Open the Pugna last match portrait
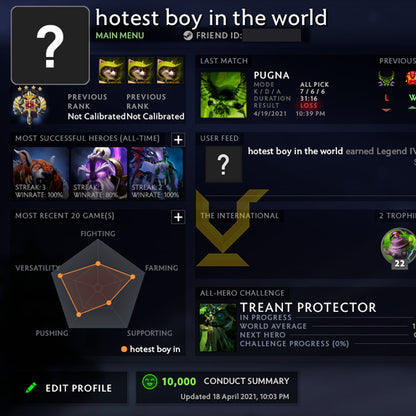Screen dimensions: 416x416 [x=224, y=95]
